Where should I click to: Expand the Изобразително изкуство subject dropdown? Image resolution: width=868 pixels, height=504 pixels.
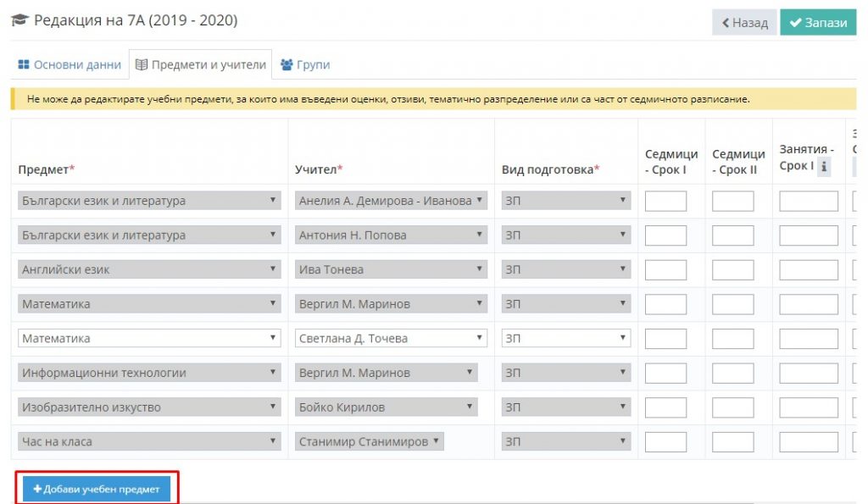[149, 407]
